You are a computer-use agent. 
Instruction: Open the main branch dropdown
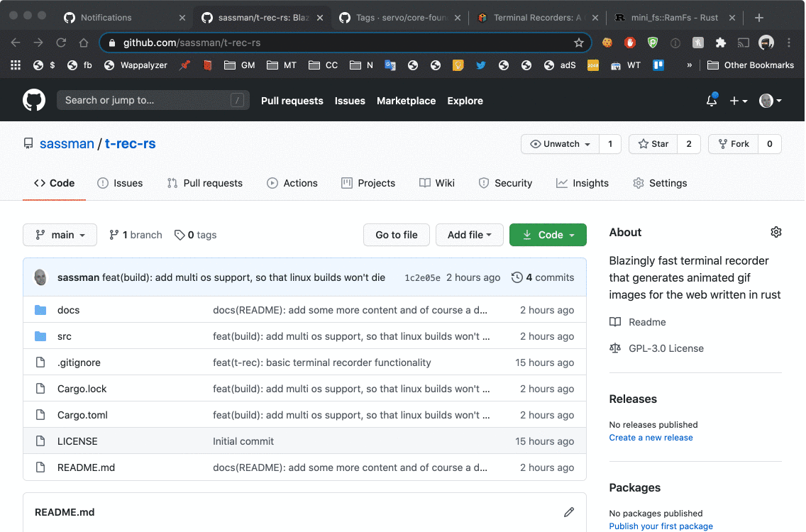click(60, 235)
